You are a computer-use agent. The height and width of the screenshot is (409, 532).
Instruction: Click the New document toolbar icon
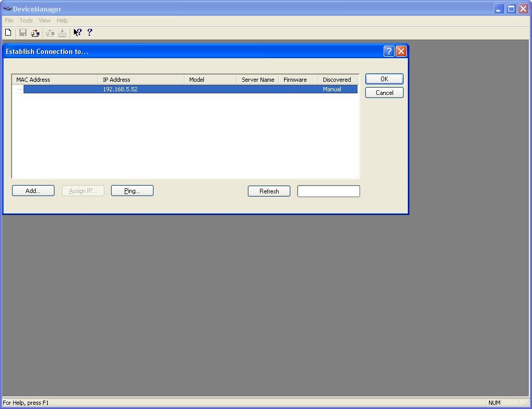(8, 33)
